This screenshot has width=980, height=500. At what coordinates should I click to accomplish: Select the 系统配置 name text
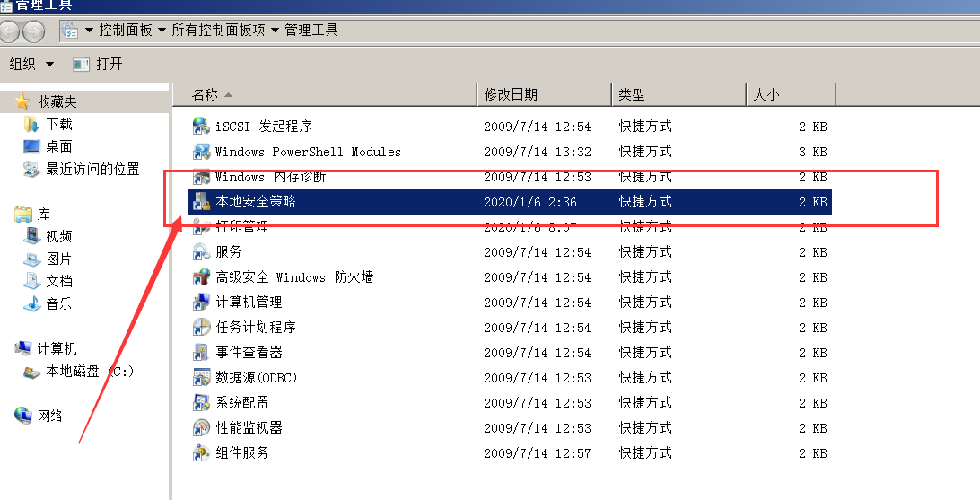[x=242, y=402]
